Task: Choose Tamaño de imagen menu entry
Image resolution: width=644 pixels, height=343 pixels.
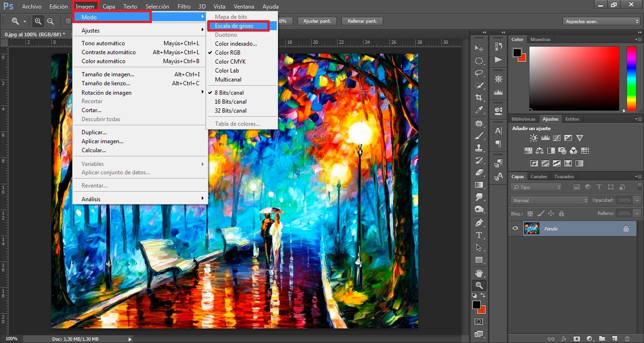Action: point(140,74)
